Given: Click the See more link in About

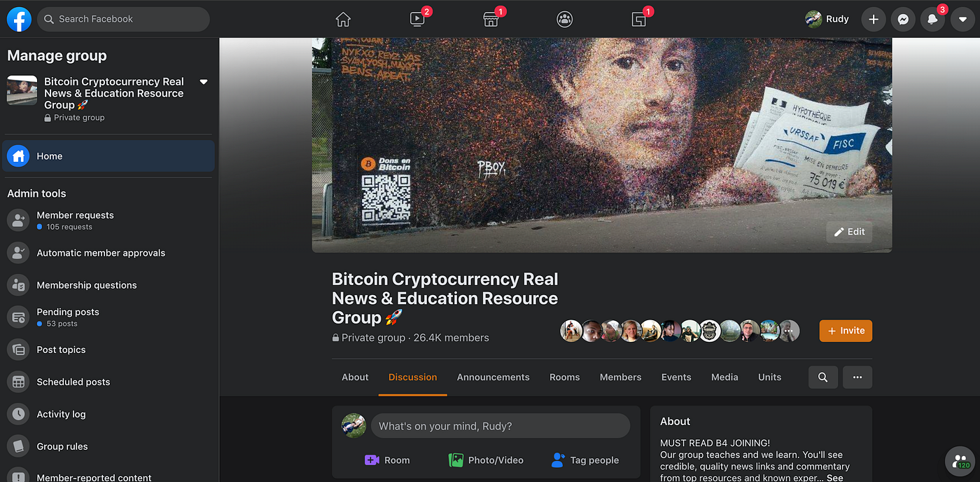Looking at the screenshot, I should [x=835, y=478].
